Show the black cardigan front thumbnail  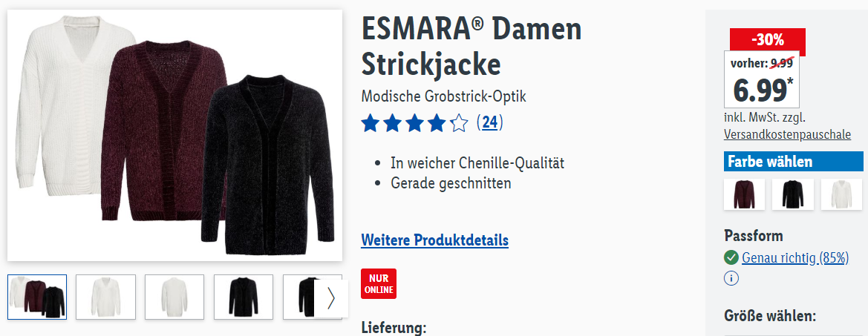[x=244, y=297]
